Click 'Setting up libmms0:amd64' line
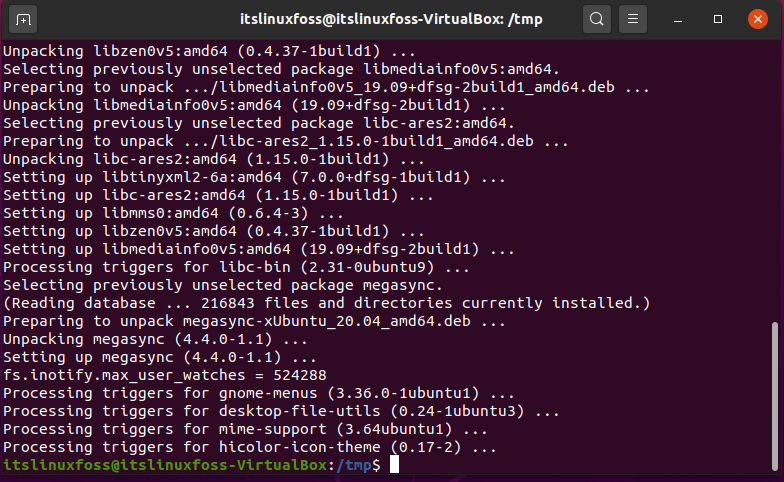 (x=173, y=213)
